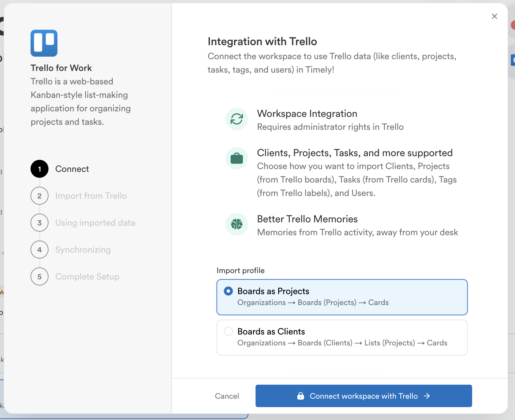Click the brain icon for Better Trello Memories
Image resolution: width=515 pixels, height=420 pixels.
[x=236, y=224]
